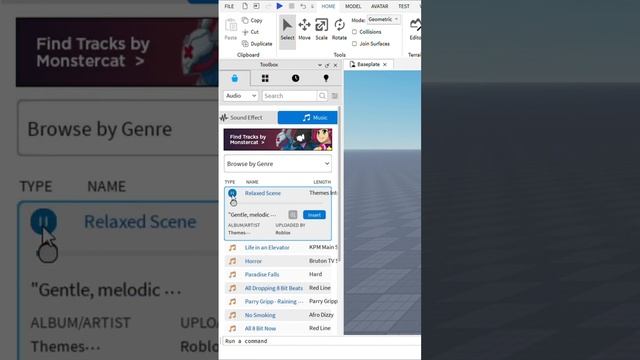This screenshot has width=640, height=360.
Task: Undock the Toolbox panel
Action: [327, 65]
